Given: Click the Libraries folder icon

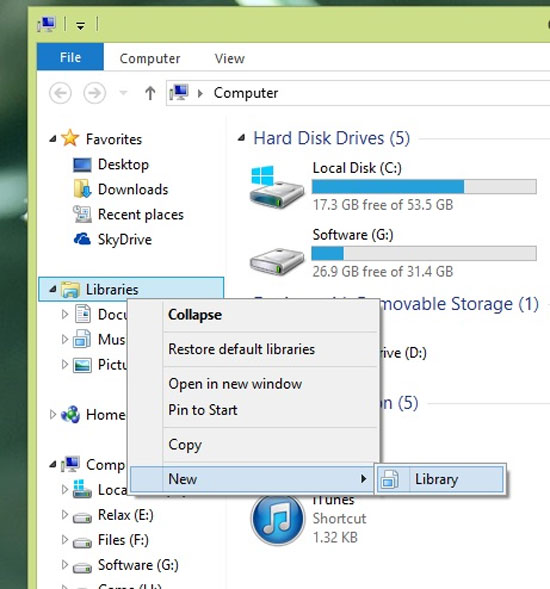Looking at the screenshot, I should click(x=70, y=290).
